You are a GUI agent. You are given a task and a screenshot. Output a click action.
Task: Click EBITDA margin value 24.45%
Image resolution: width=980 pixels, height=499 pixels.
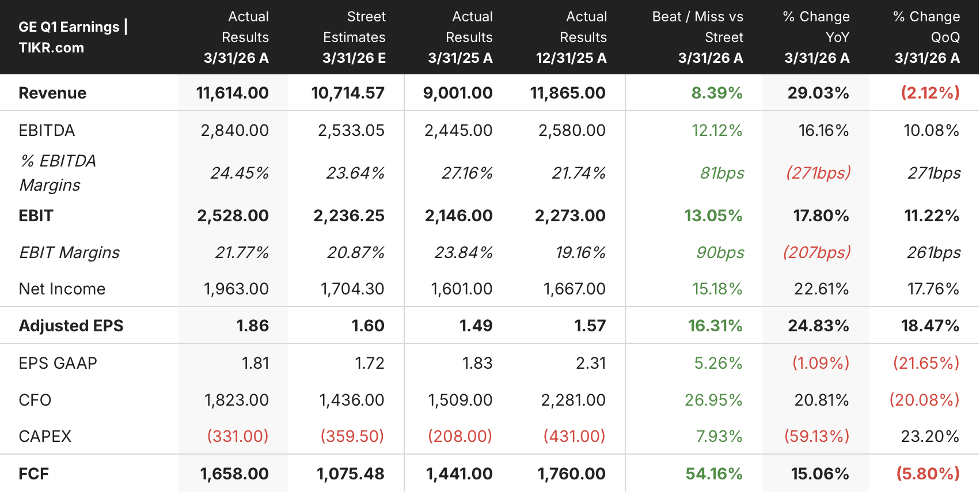(240, 173)
